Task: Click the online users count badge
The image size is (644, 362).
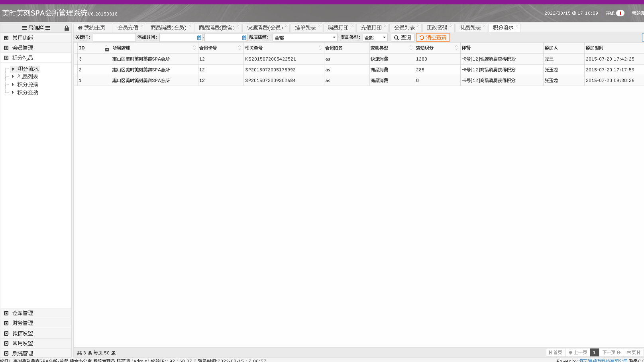Action: tap(620, 13)
